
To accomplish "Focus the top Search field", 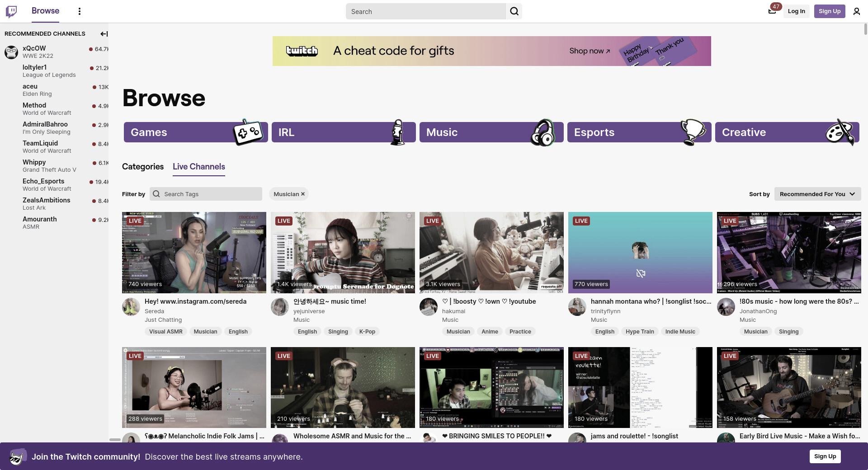I will [426, 11].
